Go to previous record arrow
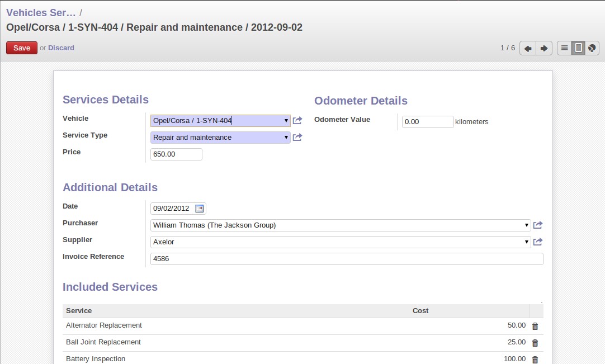 tap(527, 48)
